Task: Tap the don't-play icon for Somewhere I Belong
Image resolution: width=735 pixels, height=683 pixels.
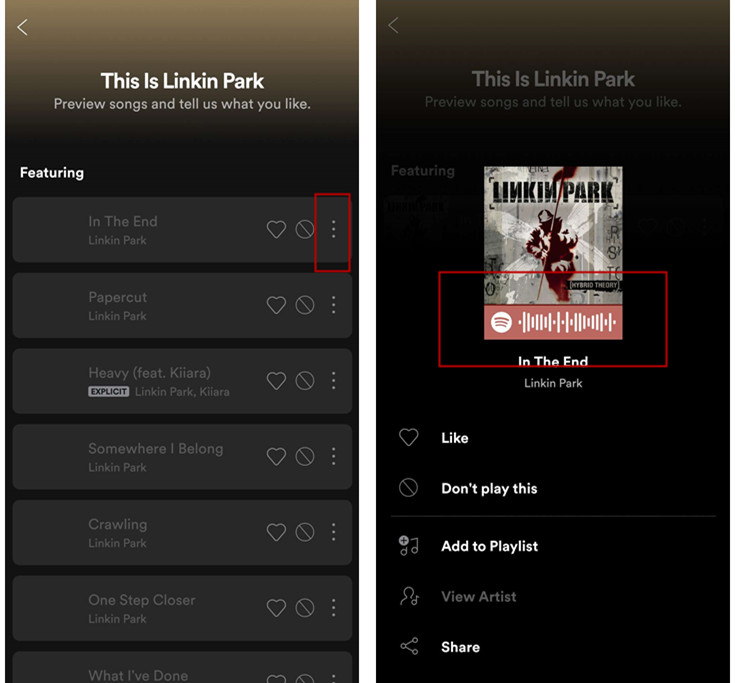Action: click(305, 457)
